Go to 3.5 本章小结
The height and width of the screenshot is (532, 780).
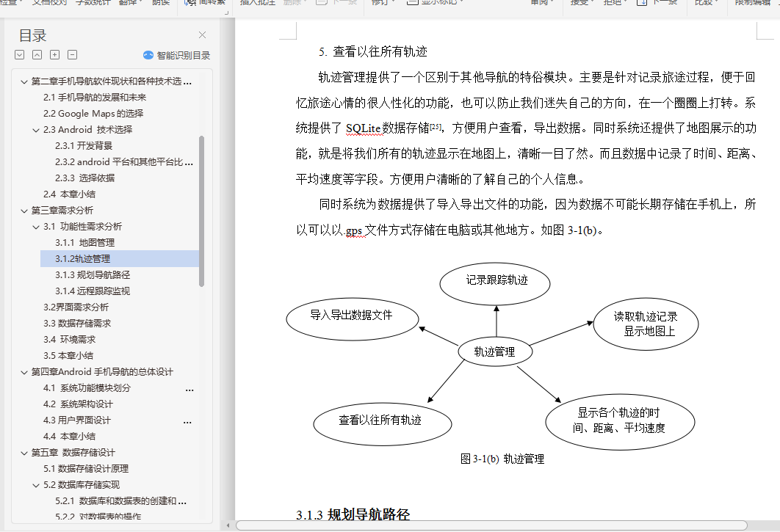68,356
